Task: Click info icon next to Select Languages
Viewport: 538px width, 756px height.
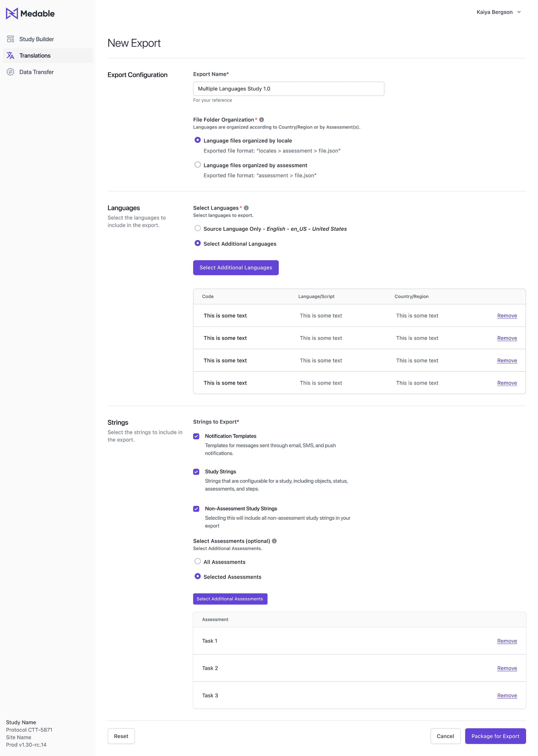Action: (246, 208)
